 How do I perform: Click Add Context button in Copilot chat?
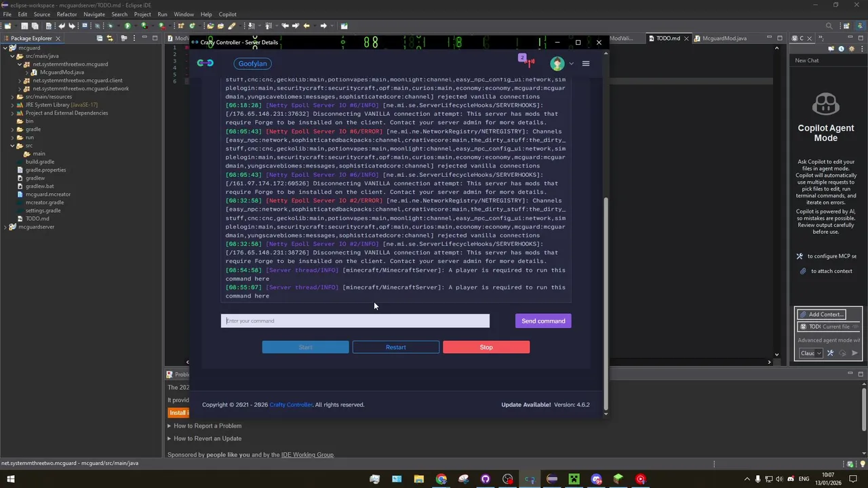click(821, 314)
